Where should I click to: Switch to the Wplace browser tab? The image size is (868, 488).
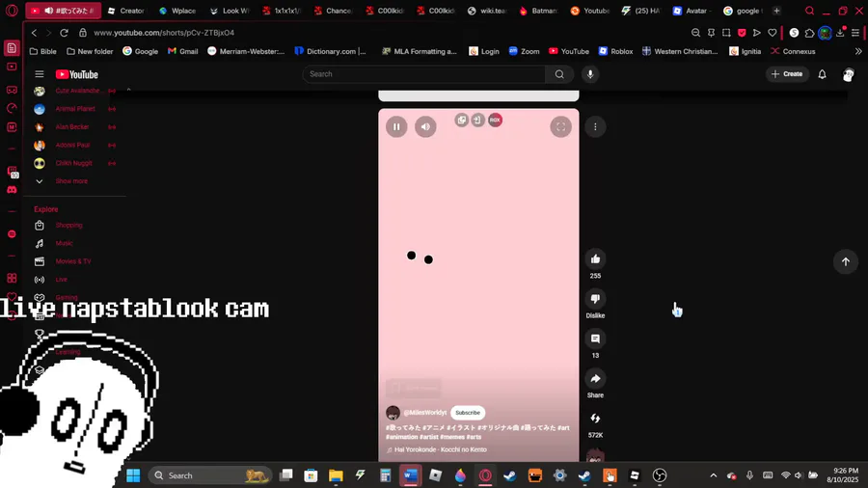[178, 11]
